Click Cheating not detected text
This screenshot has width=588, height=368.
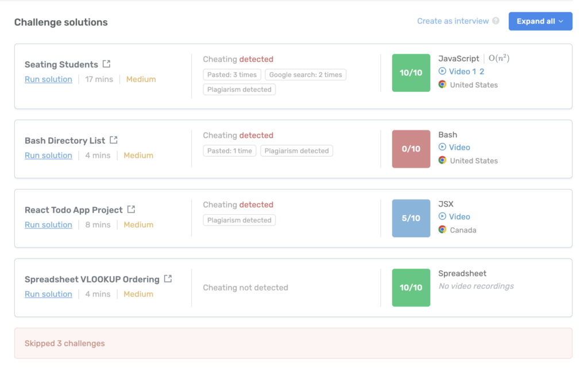click(246, 288)
